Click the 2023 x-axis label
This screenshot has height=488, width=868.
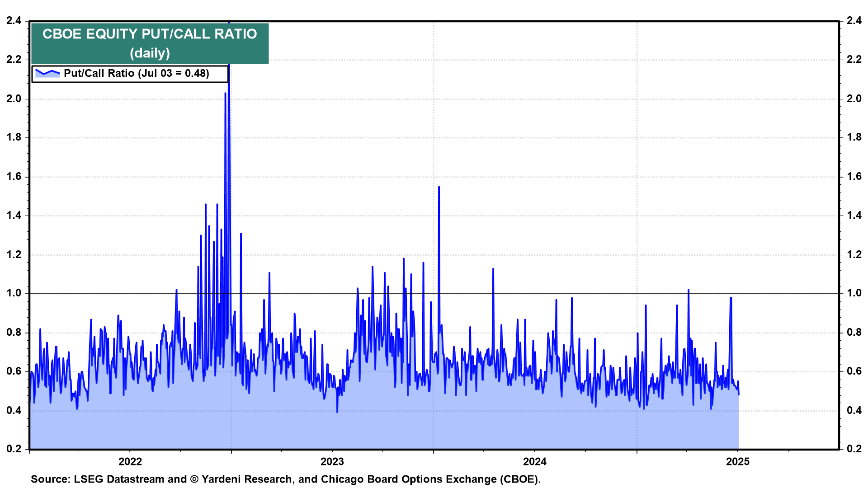click(x=332, y=461)
